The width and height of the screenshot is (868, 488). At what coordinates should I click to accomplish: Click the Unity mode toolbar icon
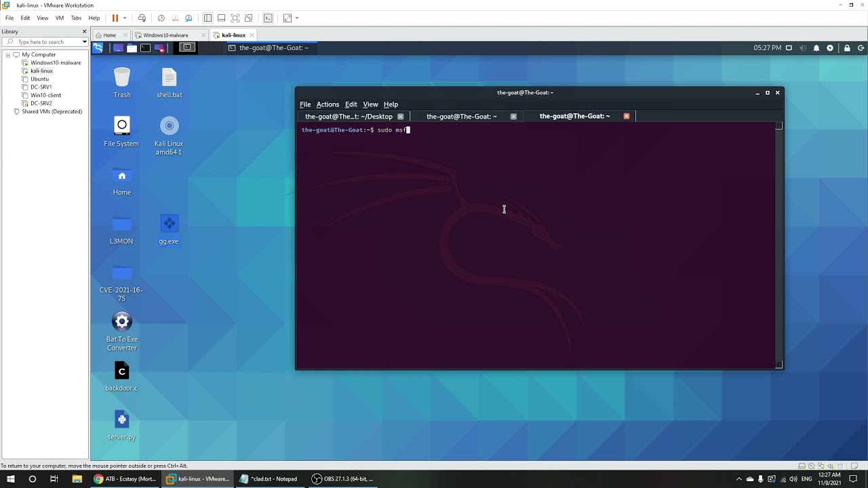(x=248, y=18)
